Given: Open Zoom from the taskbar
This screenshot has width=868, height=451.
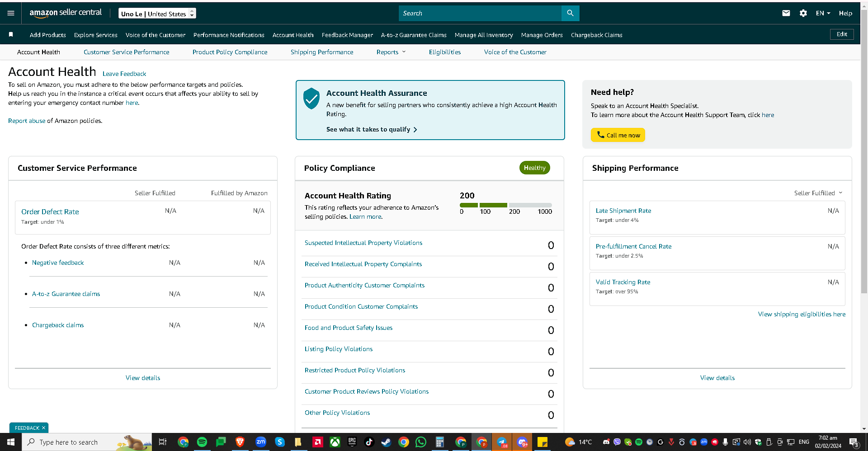Looking at the screenshot, I should (261, 442).
